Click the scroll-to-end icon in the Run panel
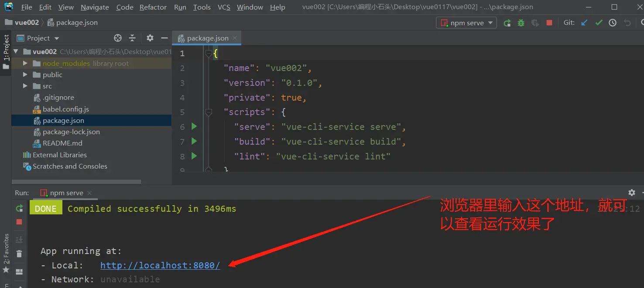The image size is (644, 288). [19, 240]
